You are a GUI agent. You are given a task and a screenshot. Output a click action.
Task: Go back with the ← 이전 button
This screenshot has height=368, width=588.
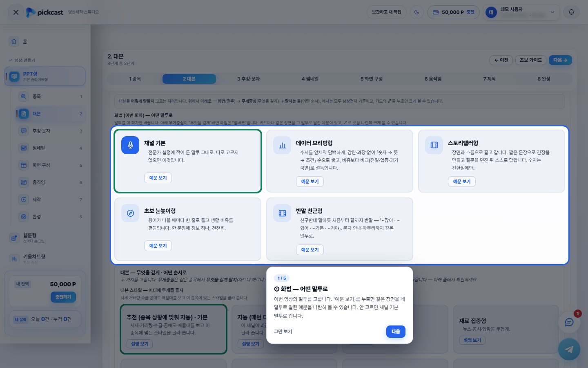pyautogui.click(x=501, y=60)
